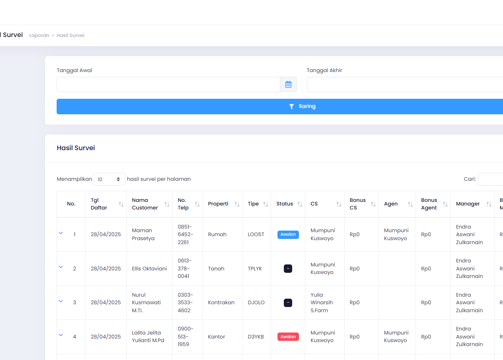Screen dimensions: 503x360
Task: Sort by Nama Customer column arrows
Action: point(167,204)
